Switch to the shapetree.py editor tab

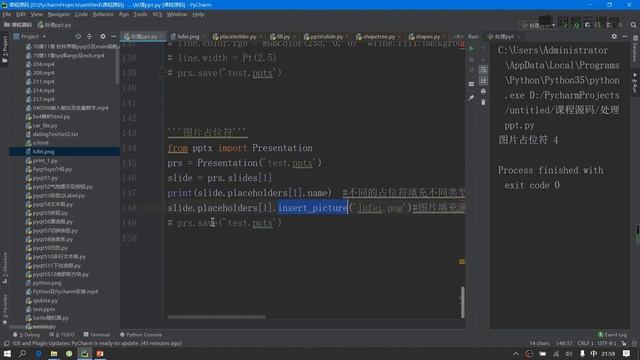point(378,37)
